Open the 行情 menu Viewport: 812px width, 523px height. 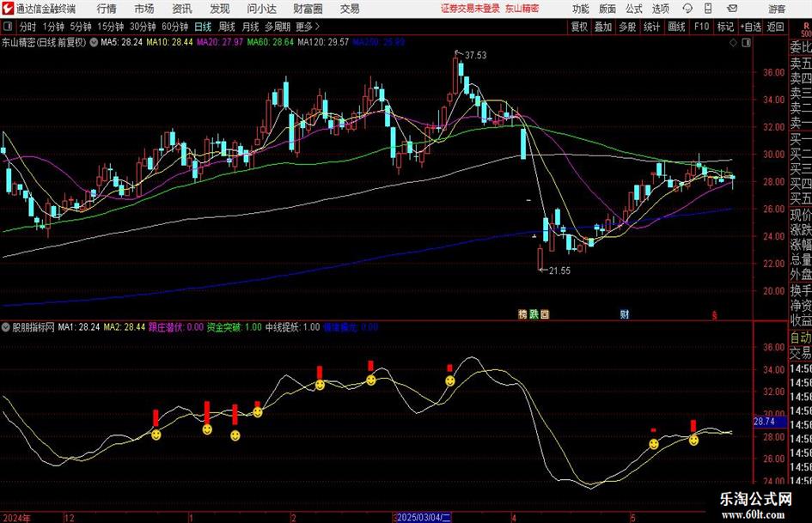(x=107, y=9)
